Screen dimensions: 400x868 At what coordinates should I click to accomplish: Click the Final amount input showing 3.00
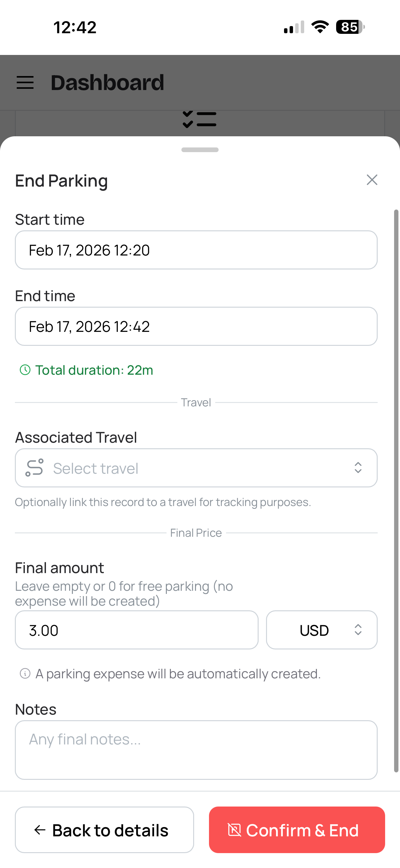(x=136, y=630)
